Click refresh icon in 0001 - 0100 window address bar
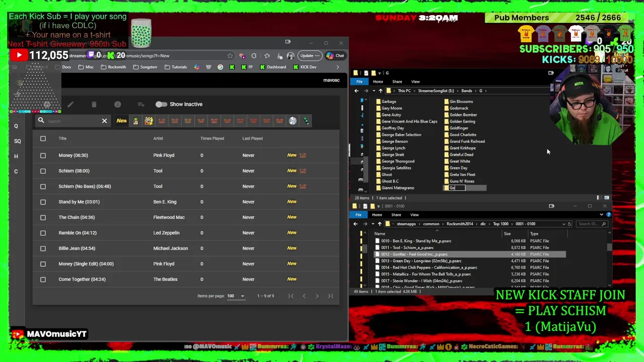 (x=569, y=224)
